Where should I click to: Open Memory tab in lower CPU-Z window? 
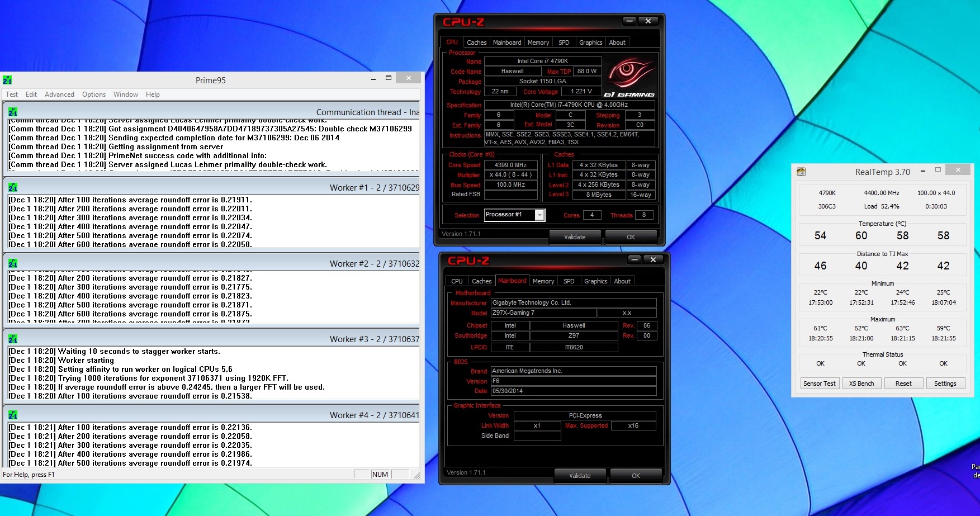click(x=543, y=281)
